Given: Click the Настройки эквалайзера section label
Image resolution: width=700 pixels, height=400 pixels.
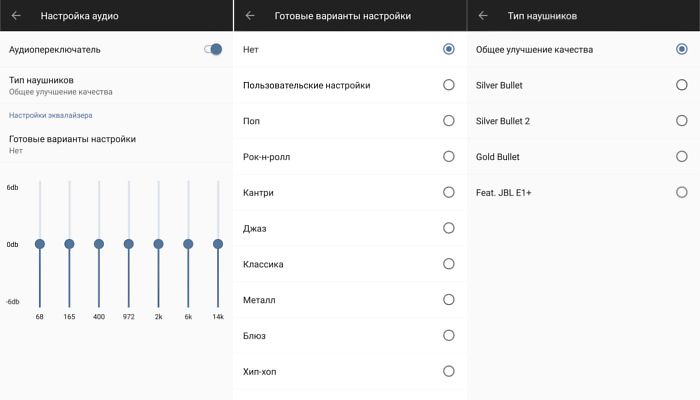Looking at the screenshot, I should 50,116.
